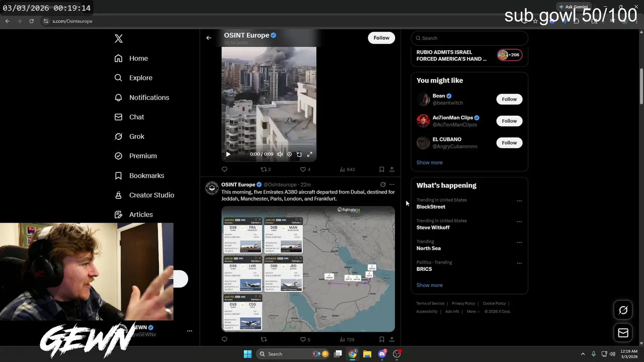
Task: Follow the OSINT Europe profile
Action: point(381,38)
